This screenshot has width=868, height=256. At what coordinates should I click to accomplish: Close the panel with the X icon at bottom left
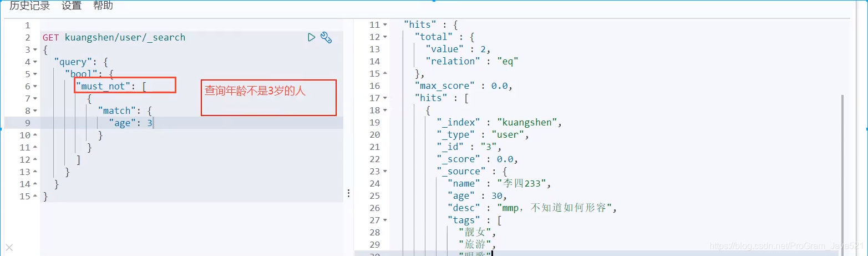tap(9, 247)
